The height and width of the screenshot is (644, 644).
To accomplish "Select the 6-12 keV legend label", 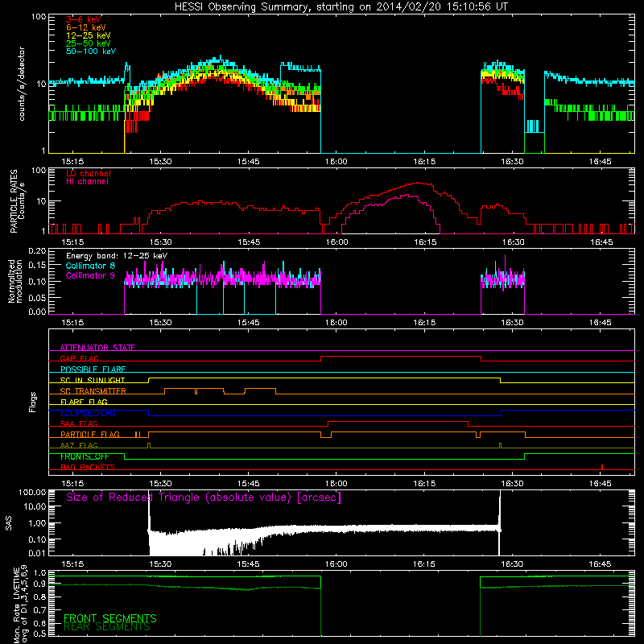I will pos(86,27).
